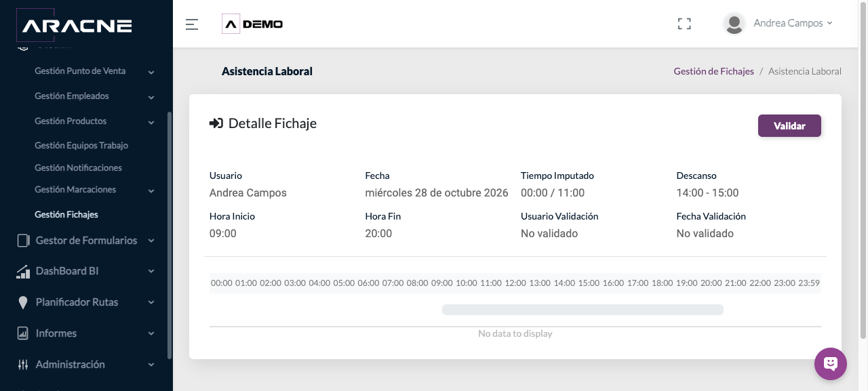Expand DashBoard BI chevron

coord(151,271)
